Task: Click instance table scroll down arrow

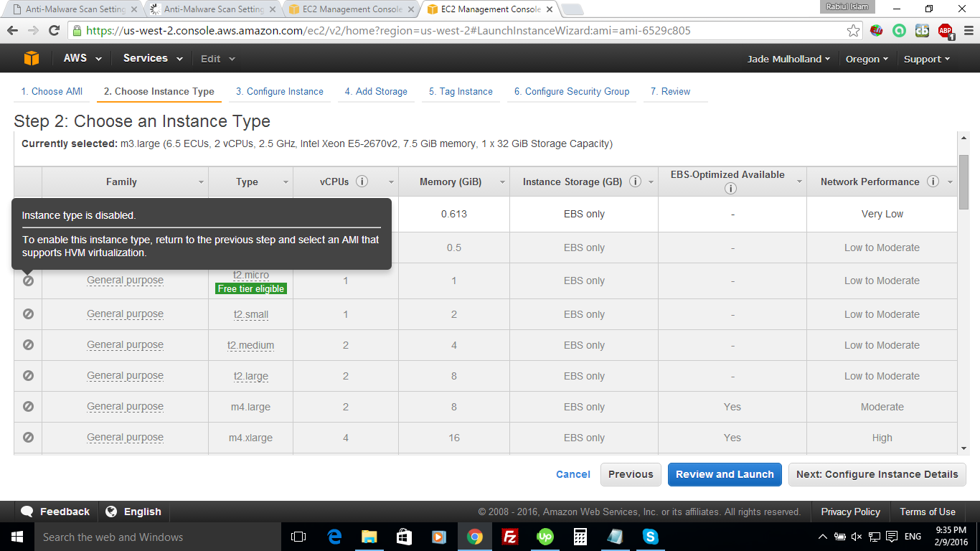Action: 963,448
